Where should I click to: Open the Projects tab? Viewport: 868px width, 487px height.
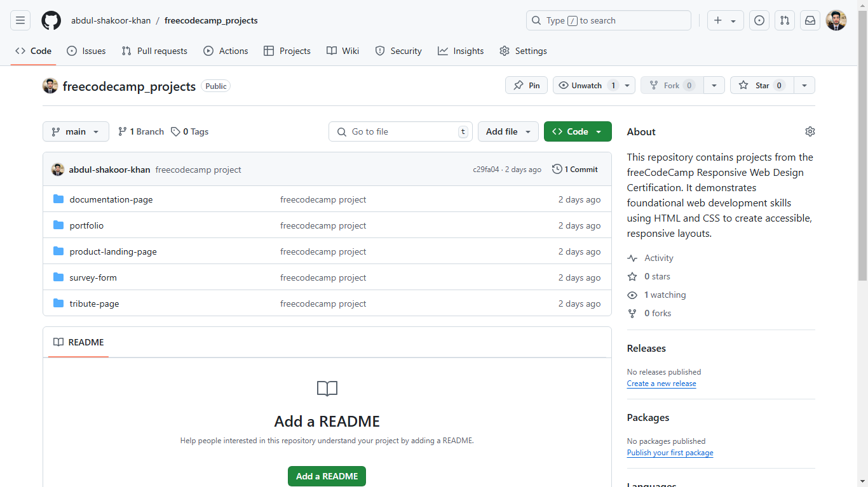click(x=287, y=51)
